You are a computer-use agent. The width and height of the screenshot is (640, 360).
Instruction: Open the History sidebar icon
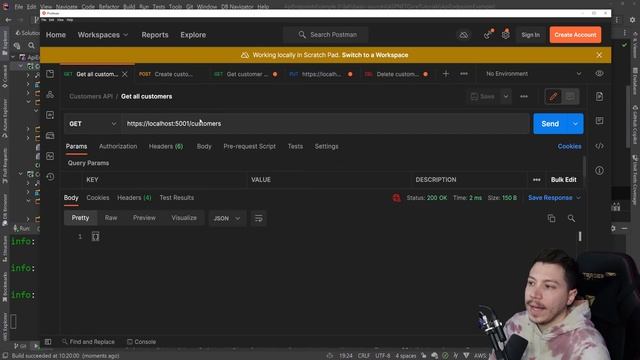pyautogui.click(x=50, y=177)
